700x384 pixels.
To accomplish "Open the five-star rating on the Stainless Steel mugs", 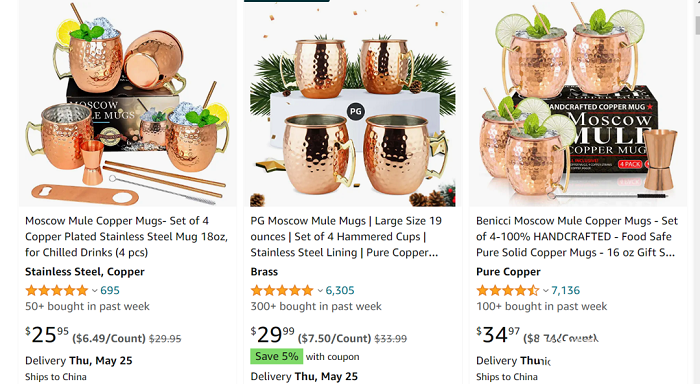I will (x=57, y=291).
